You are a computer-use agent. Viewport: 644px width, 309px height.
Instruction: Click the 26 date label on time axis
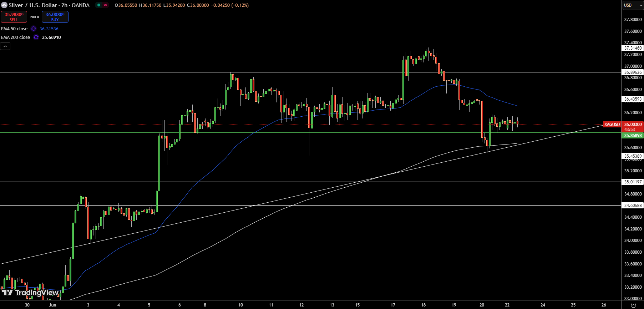604,305
